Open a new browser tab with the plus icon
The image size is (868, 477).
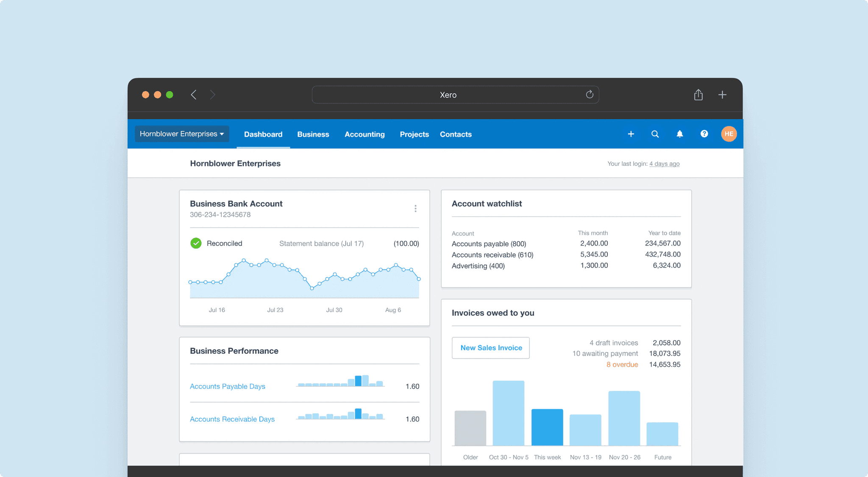point(722,95)
